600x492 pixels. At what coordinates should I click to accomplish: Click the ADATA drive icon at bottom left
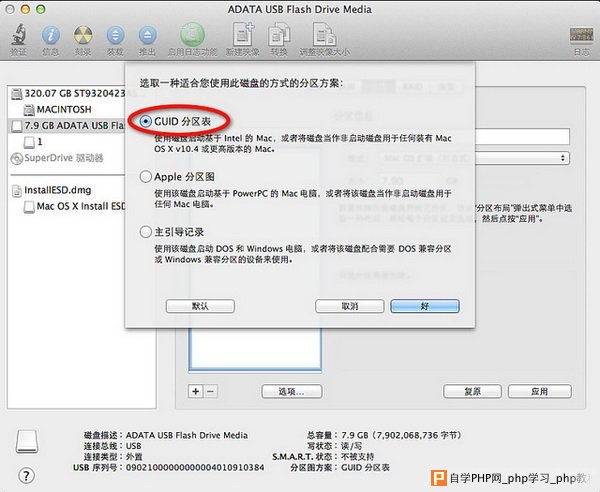27,441
